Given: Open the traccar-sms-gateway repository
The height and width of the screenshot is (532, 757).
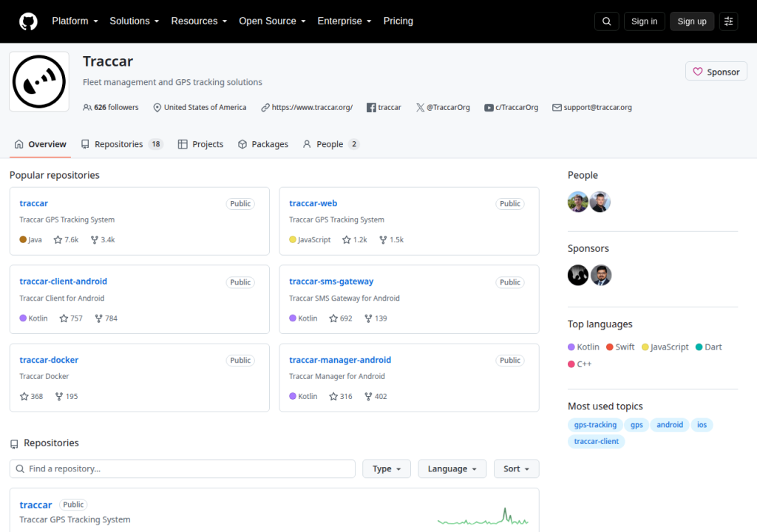Looking at the screenshot, I should (x=331, y=281).
